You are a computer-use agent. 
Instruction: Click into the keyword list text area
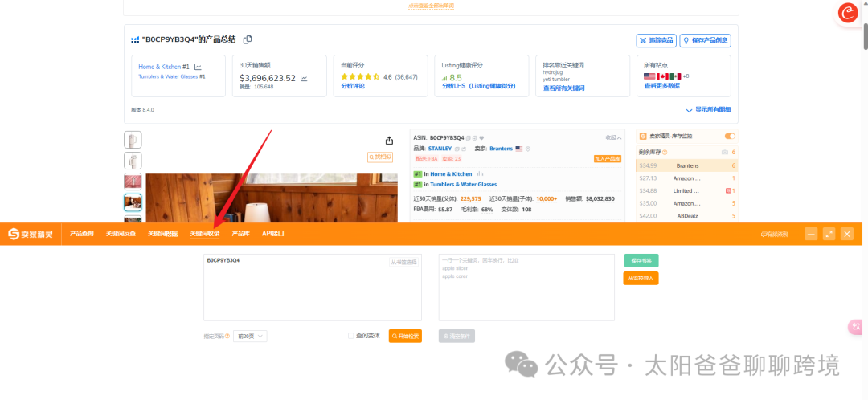[x=526, y=288]
